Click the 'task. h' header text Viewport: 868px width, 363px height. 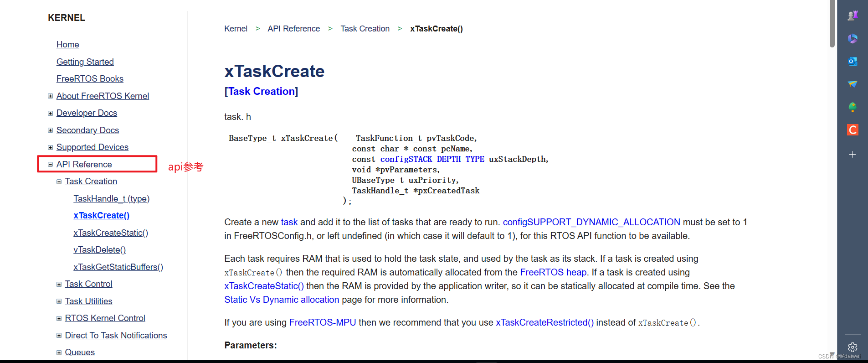tap(237, 117)
